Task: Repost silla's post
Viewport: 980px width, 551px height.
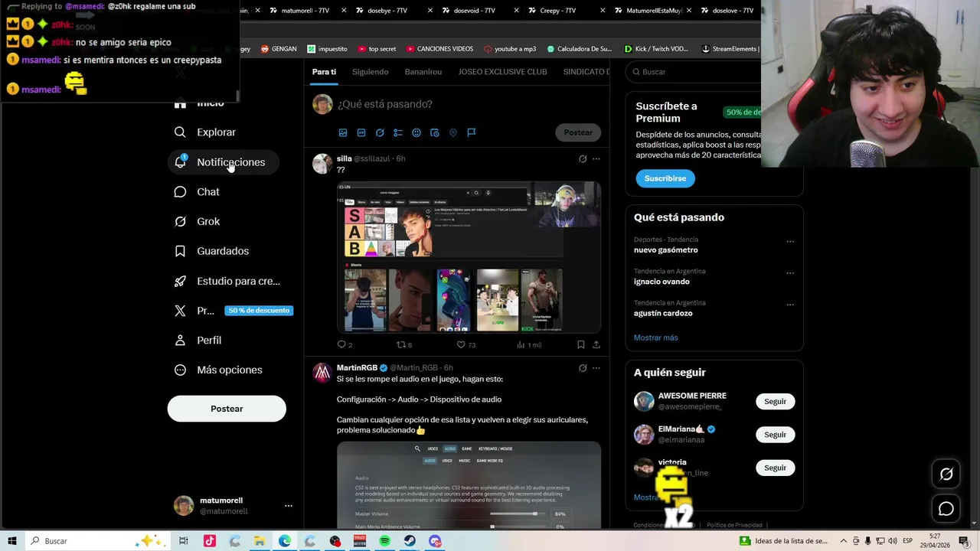Action: 403,345
